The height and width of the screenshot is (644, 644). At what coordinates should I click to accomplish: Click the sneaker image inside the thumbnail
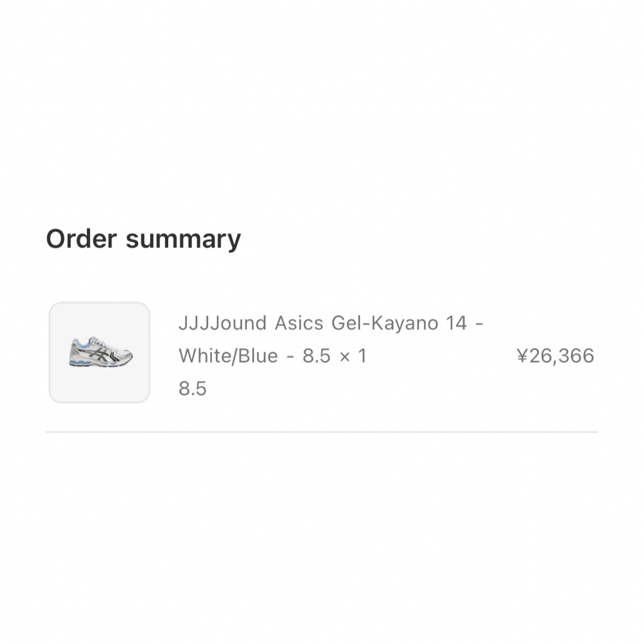[x=101, y=352]
